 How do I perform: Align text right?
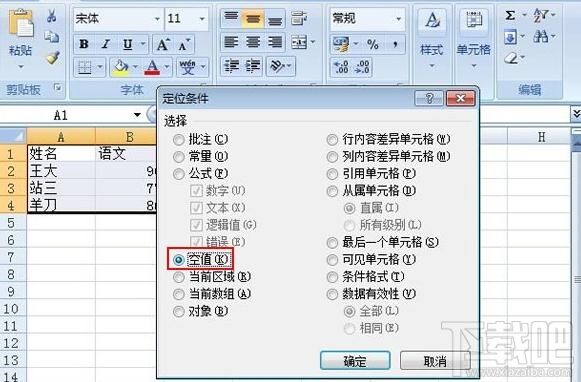(x=275, y=42)
